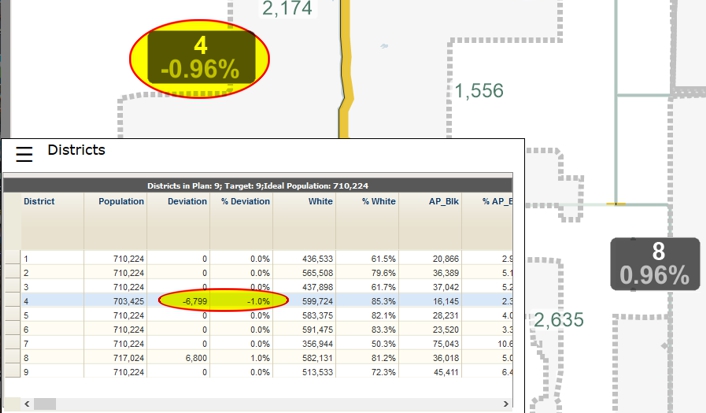Sort by the Population column header
The height and width of the screenshot is (413, 706).
coord(121,201)
